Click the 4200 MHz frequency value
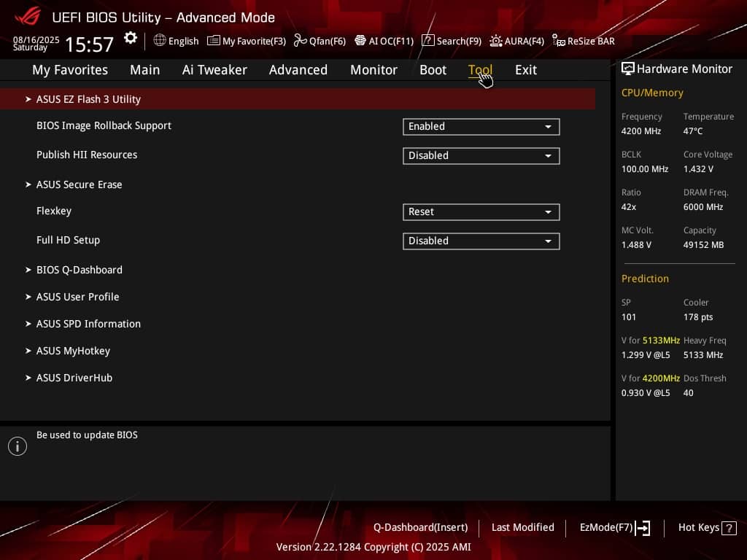Image resolution: width=747 pixels, height=560 pixels. coord(640,131)
